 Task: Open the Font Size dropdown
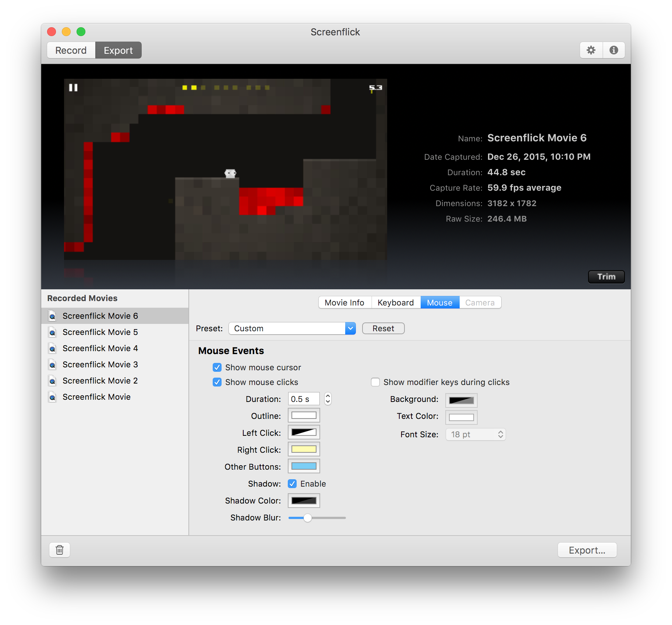(476, 434)
